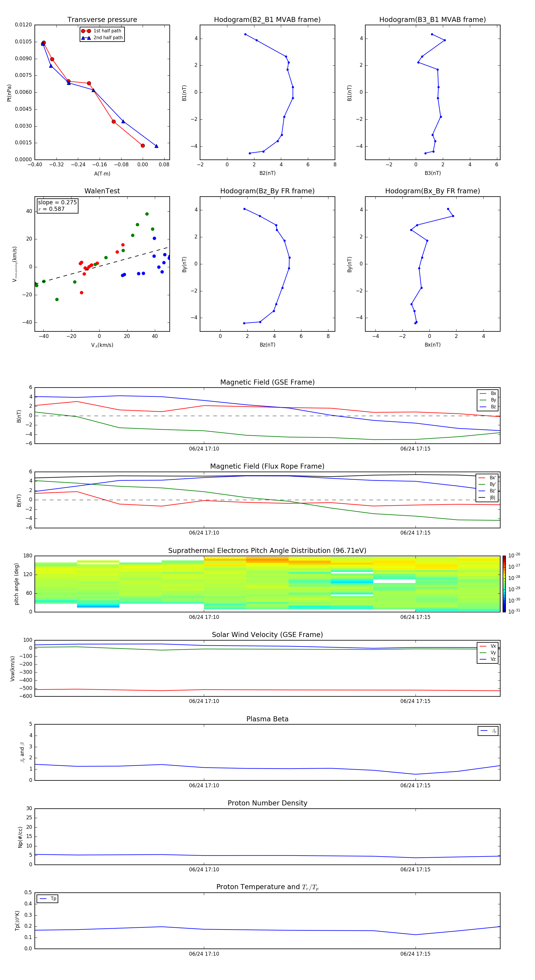Click the Magnetic Field (GSE Frame) title
The image size is (535, 980).
coord(267,382)
